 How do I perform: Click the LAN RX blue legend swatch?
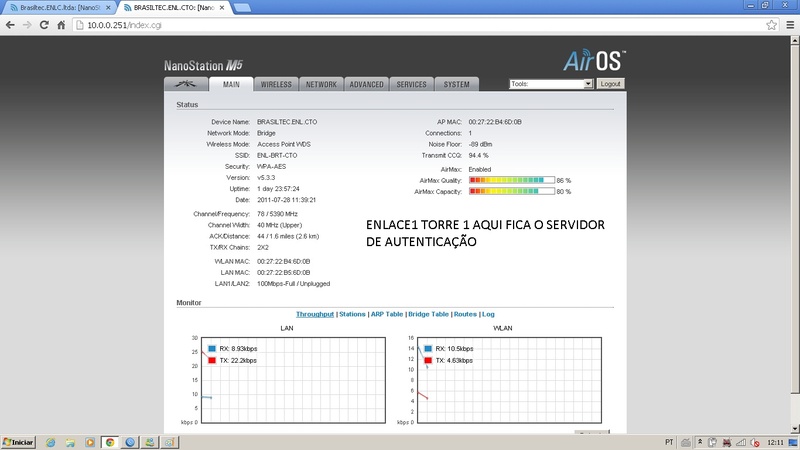point(212,348)
